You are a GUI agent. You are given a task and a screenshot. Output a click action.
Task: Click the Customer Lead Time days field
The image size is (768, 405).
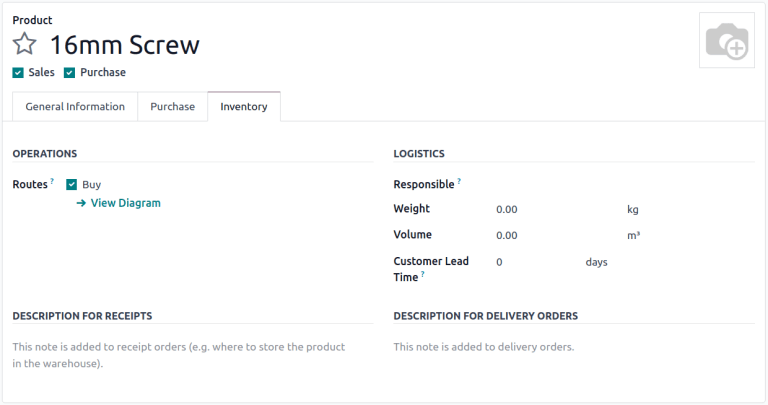[x=535, y=262]
